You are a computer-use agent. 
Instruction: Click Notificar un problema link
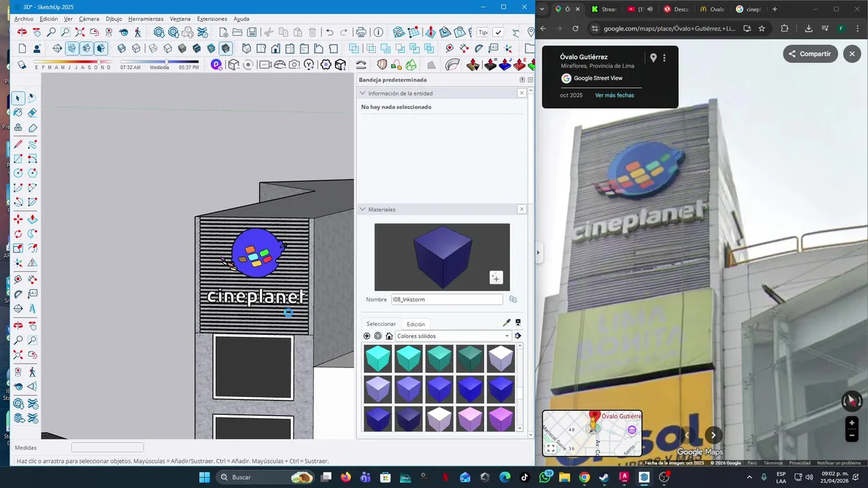[839, 463]
